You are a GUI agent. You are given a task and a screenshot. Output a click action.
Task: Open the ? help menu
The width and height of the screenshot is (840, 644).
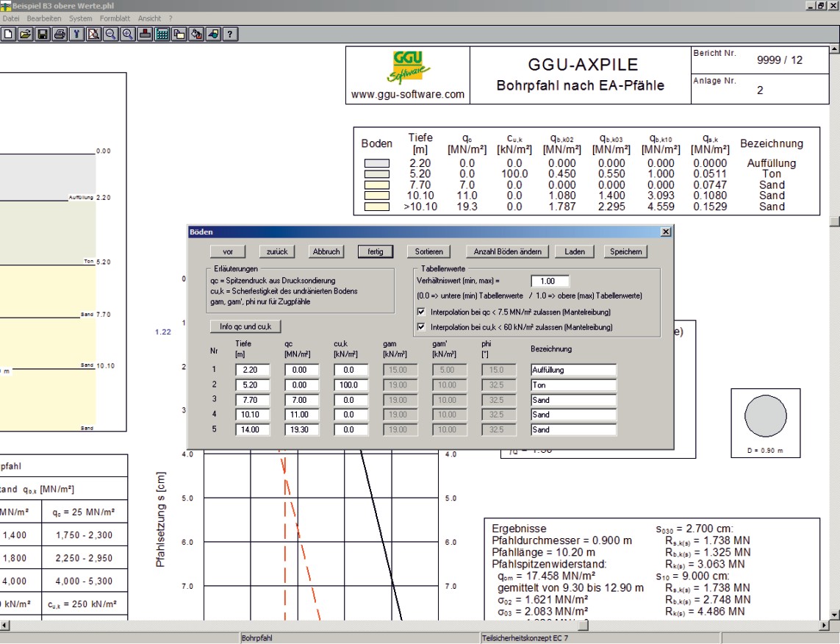pyautogui.click(x=170, y=18)
